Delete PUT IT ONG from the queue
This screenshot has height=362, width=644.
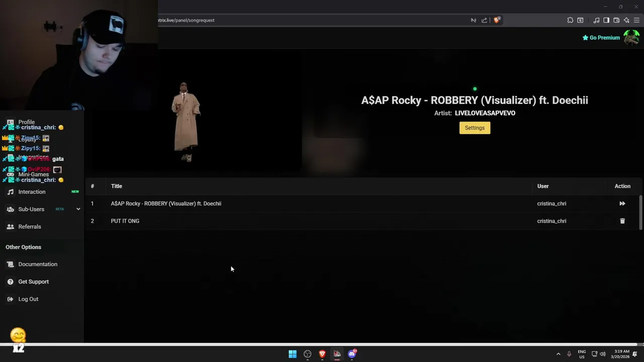point(622,221)
